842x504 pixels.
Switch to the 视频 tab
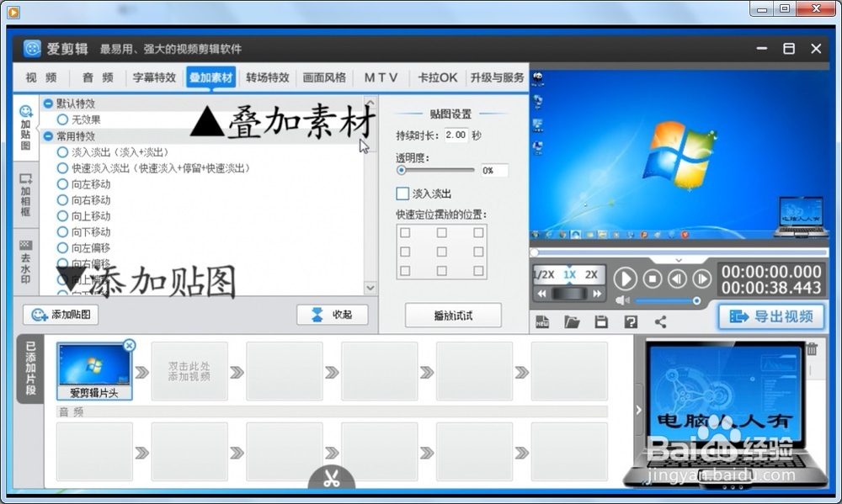pyautogui.click(x=41, y=77)
